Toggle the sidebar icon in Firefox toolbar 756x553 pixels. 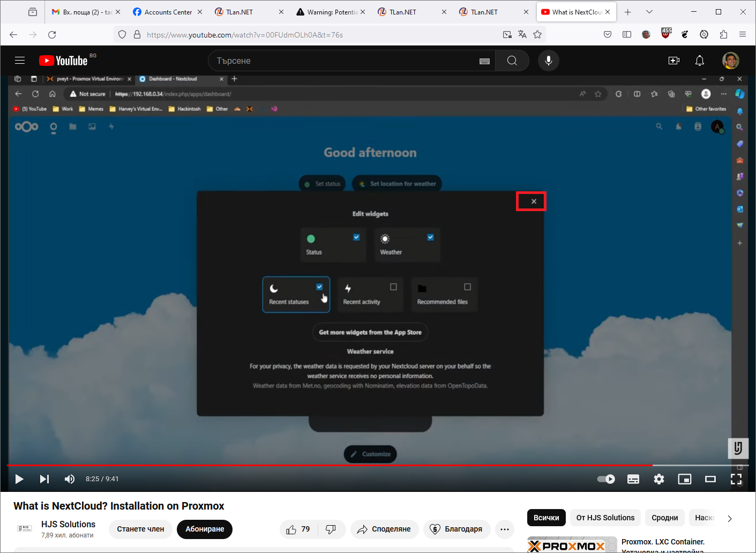pos(627,34)
